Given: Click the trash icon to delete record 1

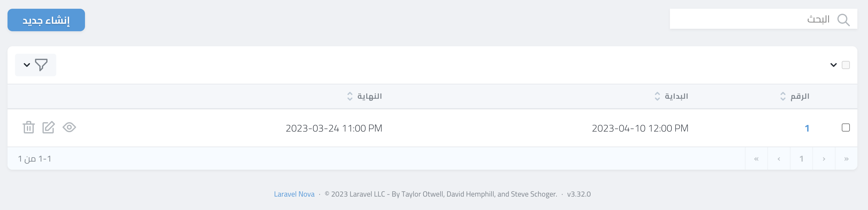Looking at the screenshot, I should coord(29,127).
